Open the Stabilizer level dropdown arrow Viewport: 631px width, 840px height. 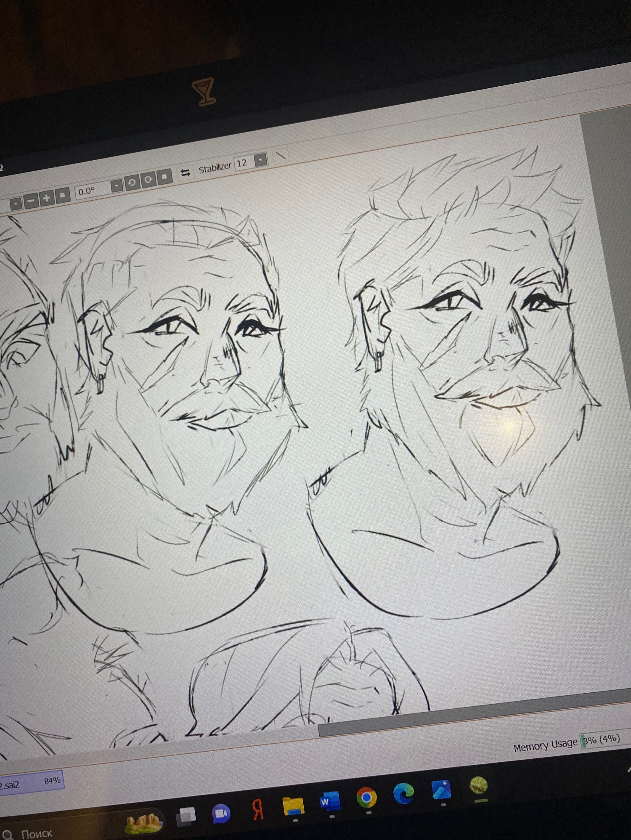[x=261, y=160]
